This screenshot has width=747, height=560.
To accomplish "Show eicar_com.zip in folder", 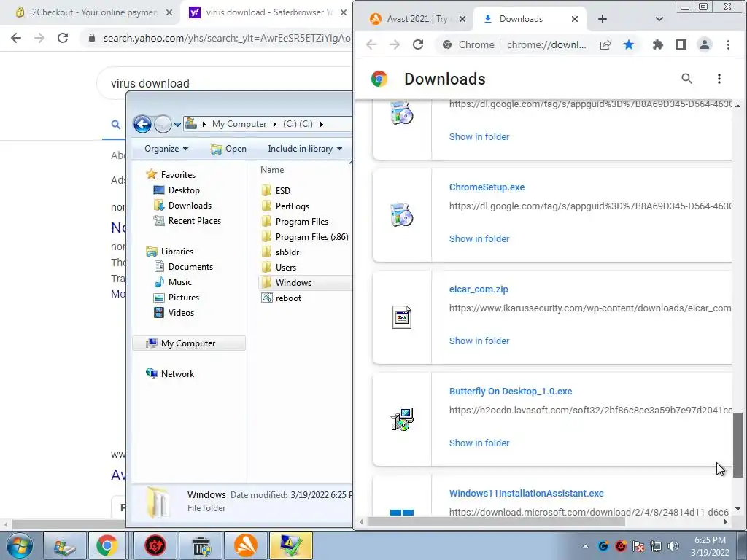I will [479, 341].
